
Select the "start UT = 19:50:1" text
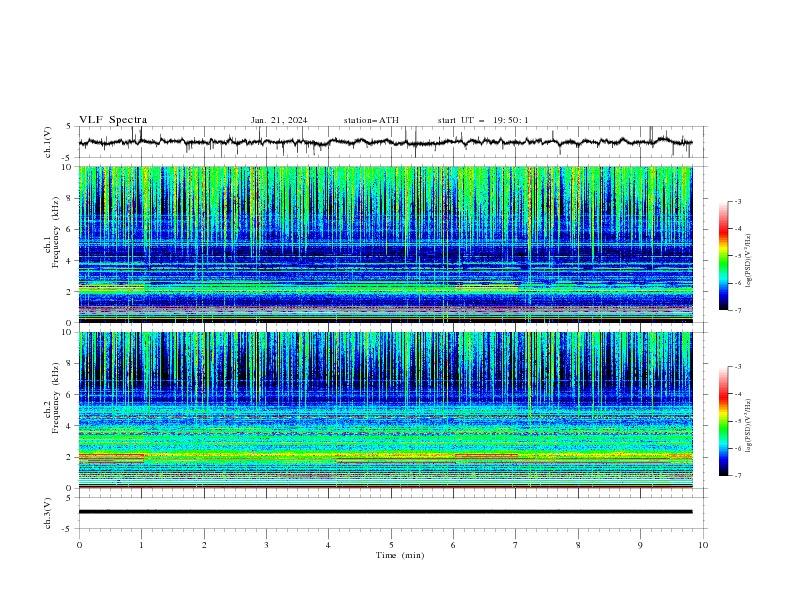483,120
